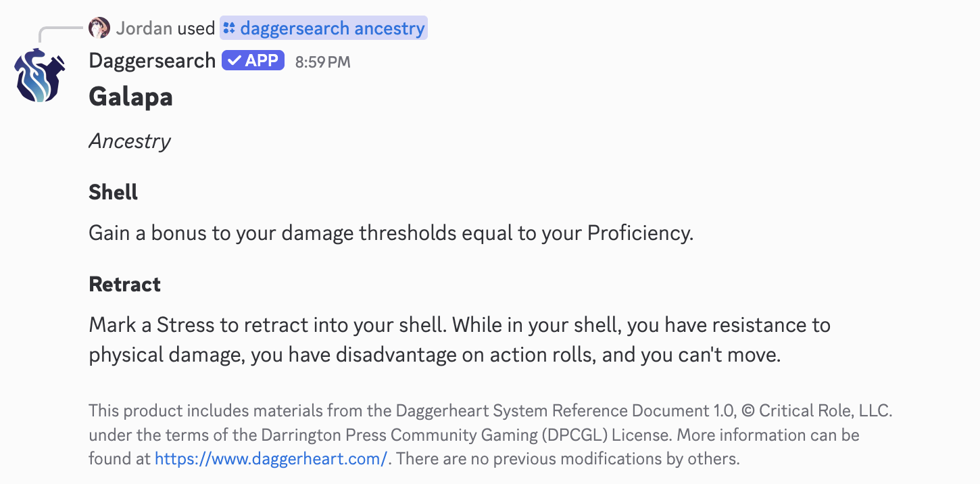Screen dimensions: 980x484
Task: Click the Shell feature heading
Action: pyautogui.click(x=113, y=193)
